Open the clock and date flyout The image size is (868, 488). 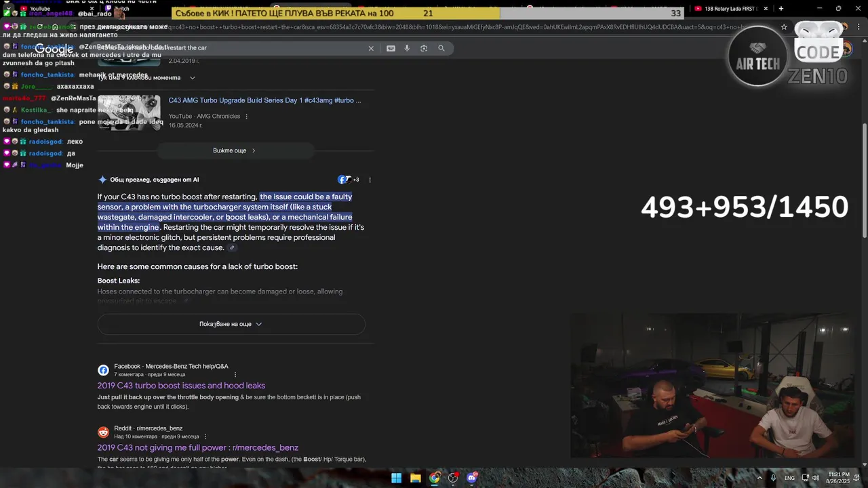click(x=837, y=478)
